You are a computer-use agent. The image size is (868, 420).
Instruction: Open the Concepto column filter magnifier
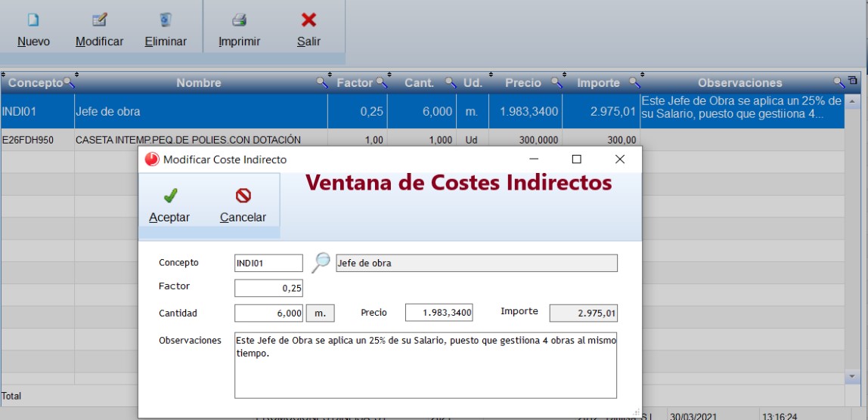pyautogui.click(x=69, y=82)
